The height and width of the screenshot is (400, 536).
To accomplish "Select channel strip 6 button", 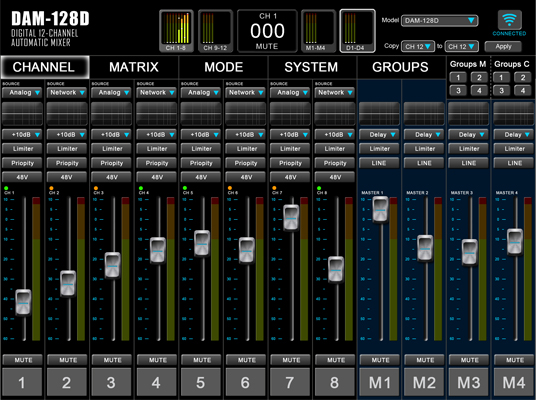I will (x=245, y=382).
